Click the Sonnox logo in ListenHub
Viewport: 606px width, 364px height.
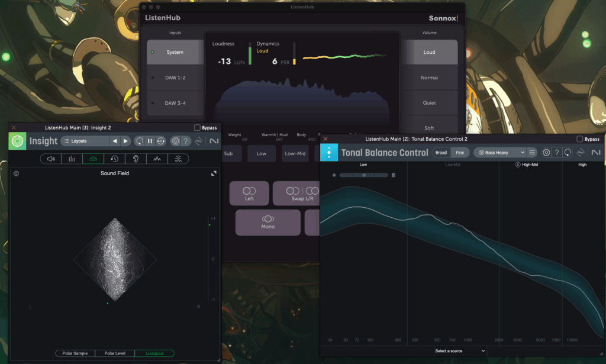[x=443, y=18]
